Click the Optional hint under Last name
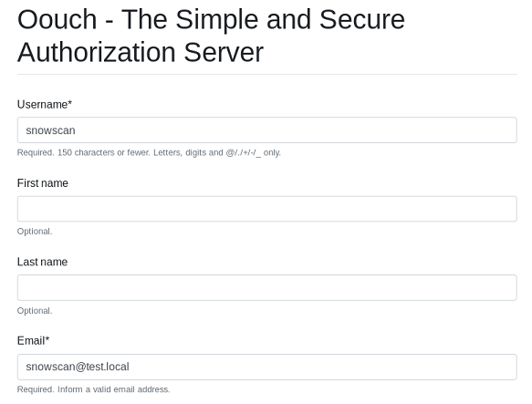The height and width of the screenshot is (404, 532). coord(35,311)
